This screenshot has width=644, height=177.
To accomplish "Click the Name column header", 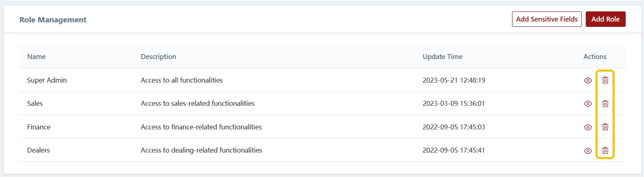I will pos(36,57).
